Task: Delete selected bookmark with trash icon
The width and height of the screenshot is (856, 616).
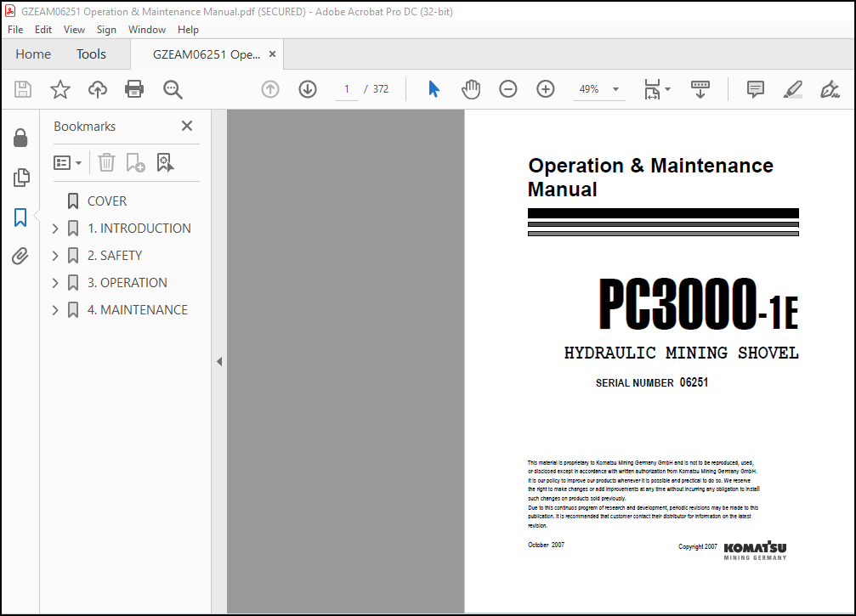Action: pyautogui.click(x=106, y=162)
